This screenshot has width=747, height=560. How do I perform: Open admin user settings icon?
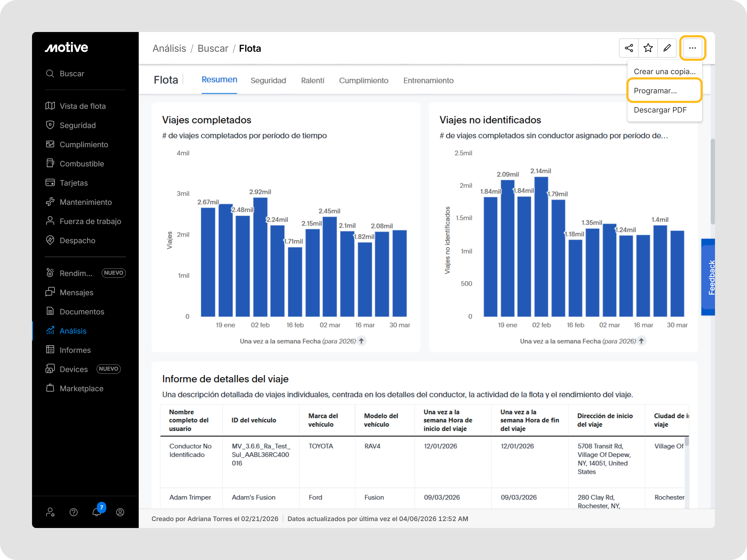50,512
